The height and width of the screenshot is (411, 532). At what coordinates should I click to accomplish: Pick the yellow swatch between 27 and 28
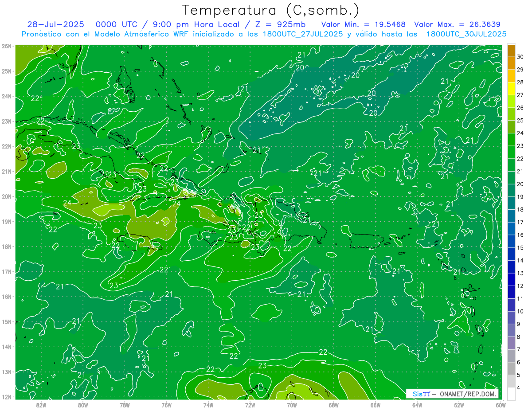pos(511,89)
